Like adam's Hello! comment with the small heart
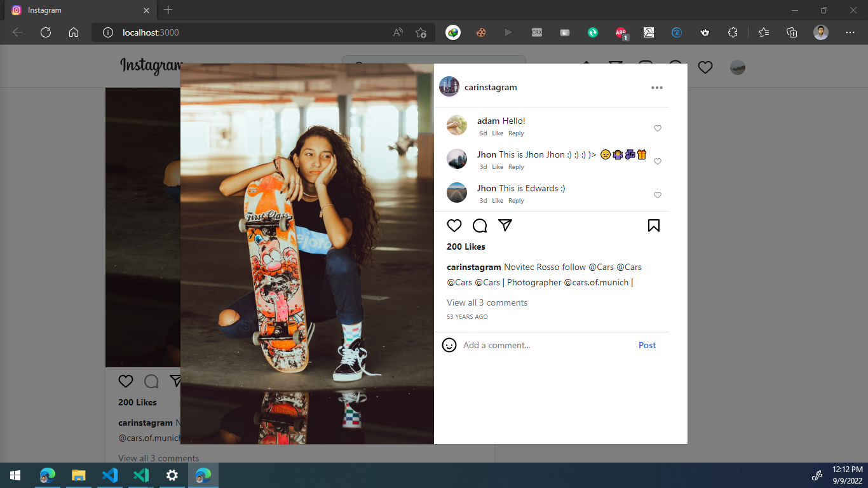The height and width of the screenshot is (488, 868). click(658, 128)
